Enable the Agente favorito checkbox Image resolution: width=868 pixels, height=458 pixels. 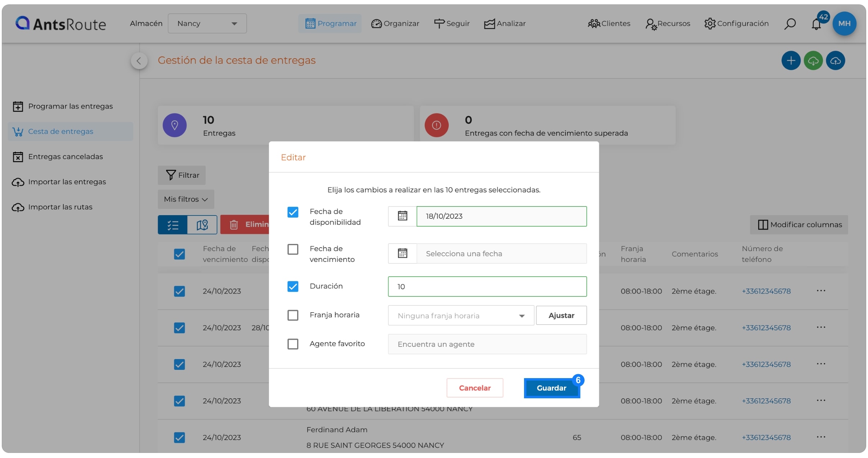pos(293,344)
